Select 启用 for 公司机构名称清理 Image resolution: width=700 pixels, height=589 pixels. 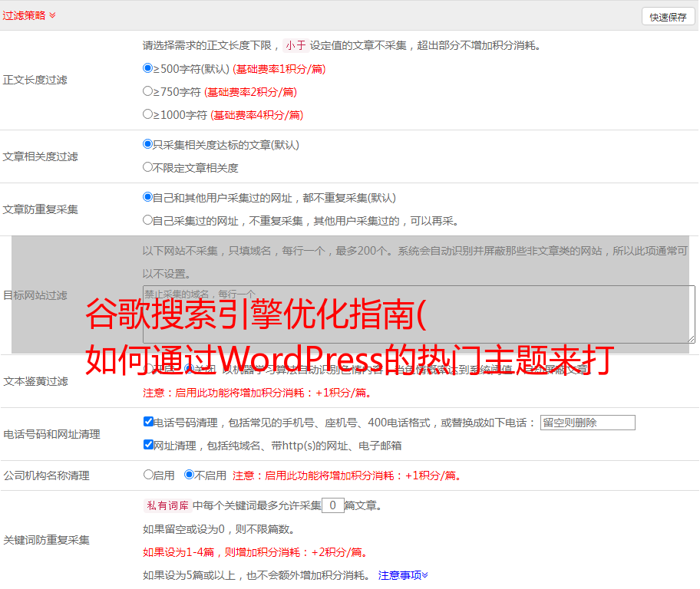click(x=148, y=475)
